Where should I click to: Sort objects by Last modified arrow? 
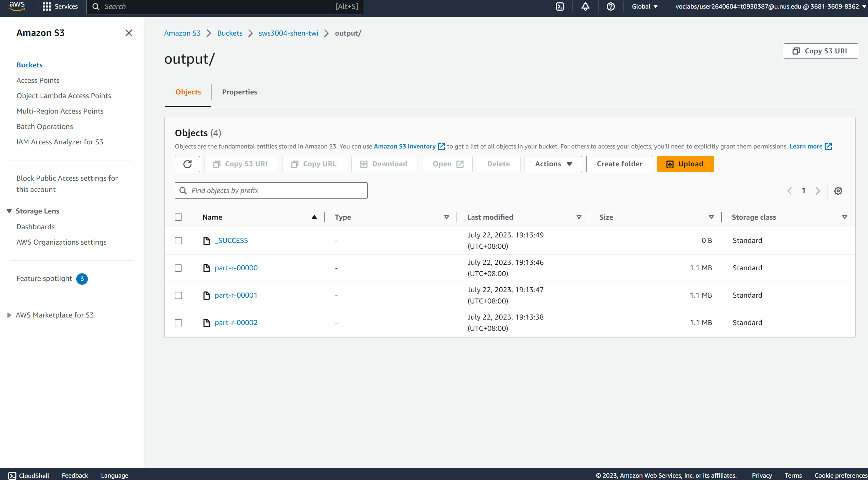pos(579,217)
